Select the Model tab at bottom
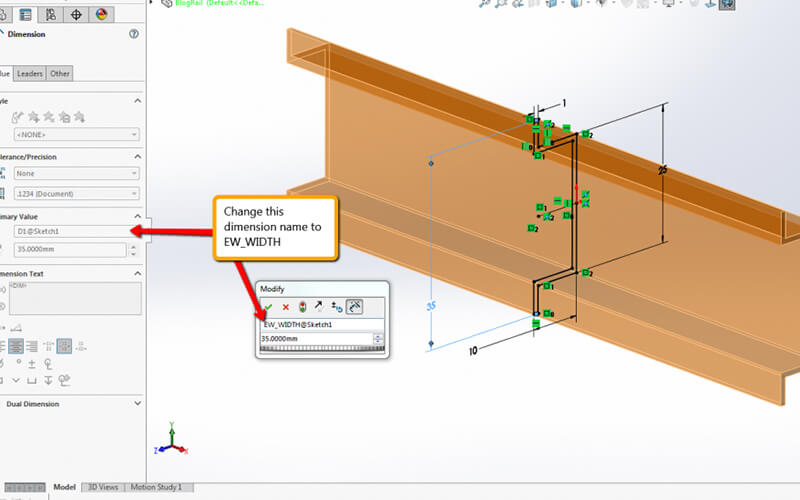 [64, 487]
